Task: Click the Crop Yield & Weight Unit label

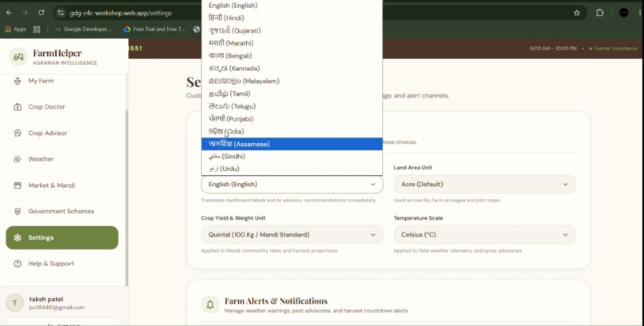Action: click(x=233, y=218)
